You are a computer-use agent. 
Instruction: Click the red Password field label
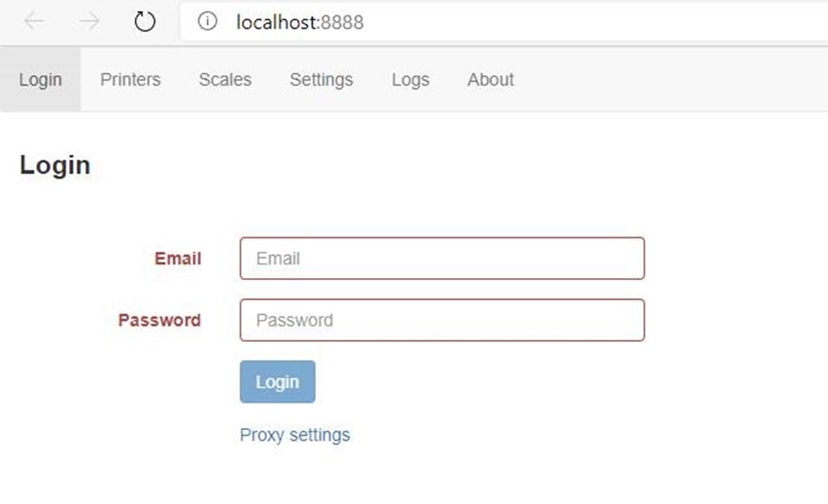(x=160, y=320)
